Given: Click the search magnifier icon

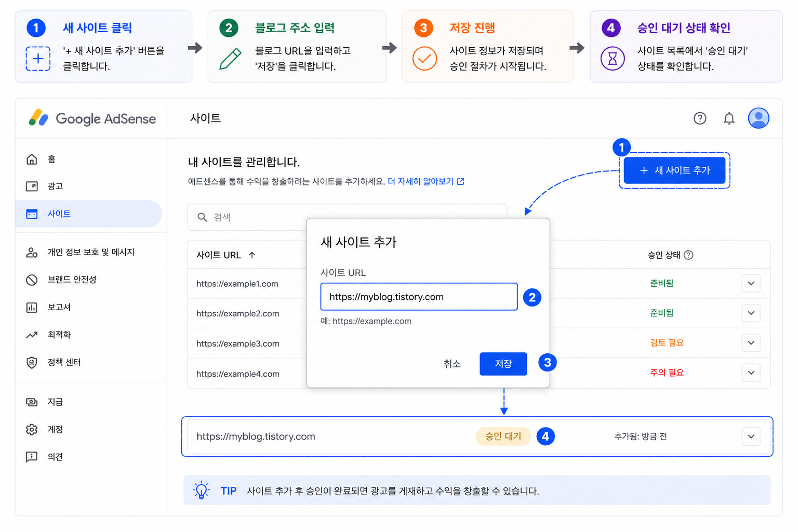Looking at the screenshot, I should pos(202,217).
